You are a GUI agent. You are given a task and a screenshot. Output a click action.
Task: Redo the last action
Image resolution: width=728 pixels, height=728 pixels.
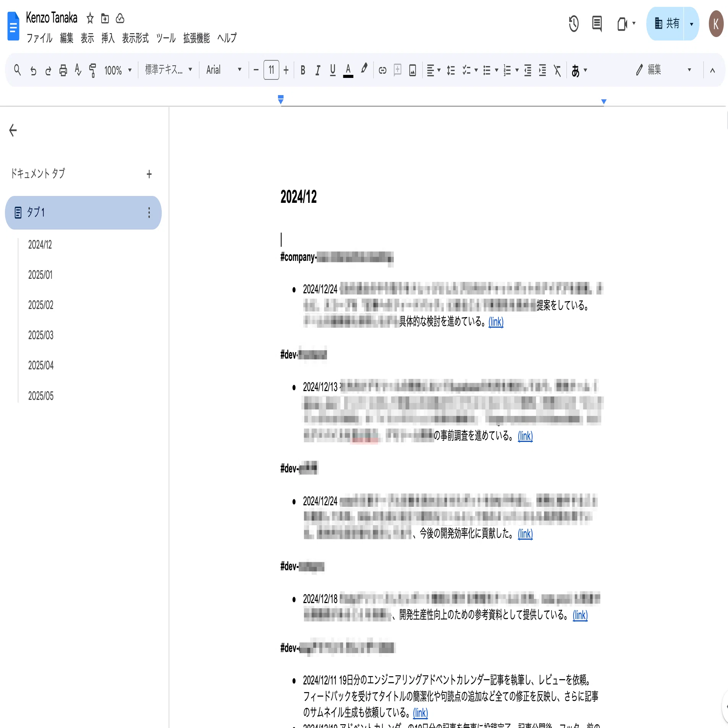coord(48,70)
